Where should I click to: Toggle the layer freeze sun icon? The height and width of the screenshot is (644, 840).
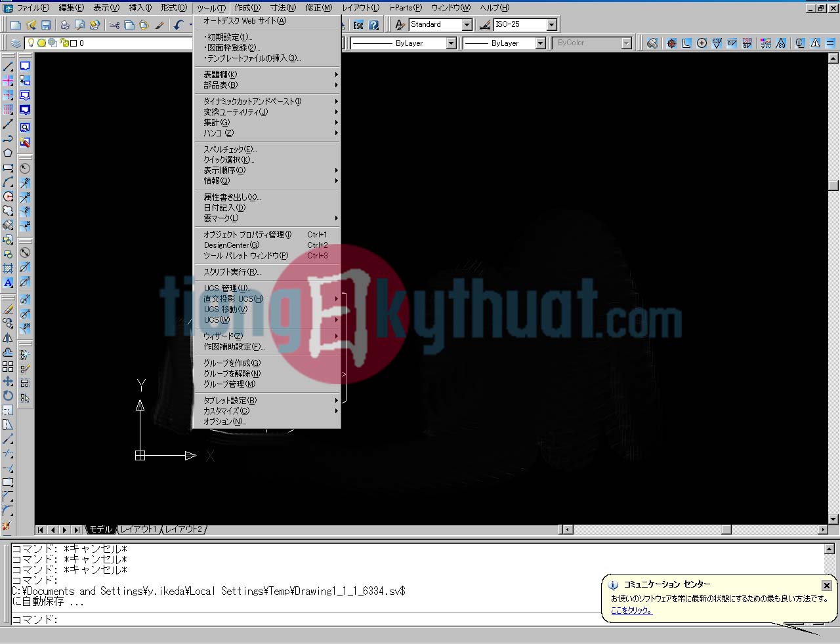click(x=41, y=43)
